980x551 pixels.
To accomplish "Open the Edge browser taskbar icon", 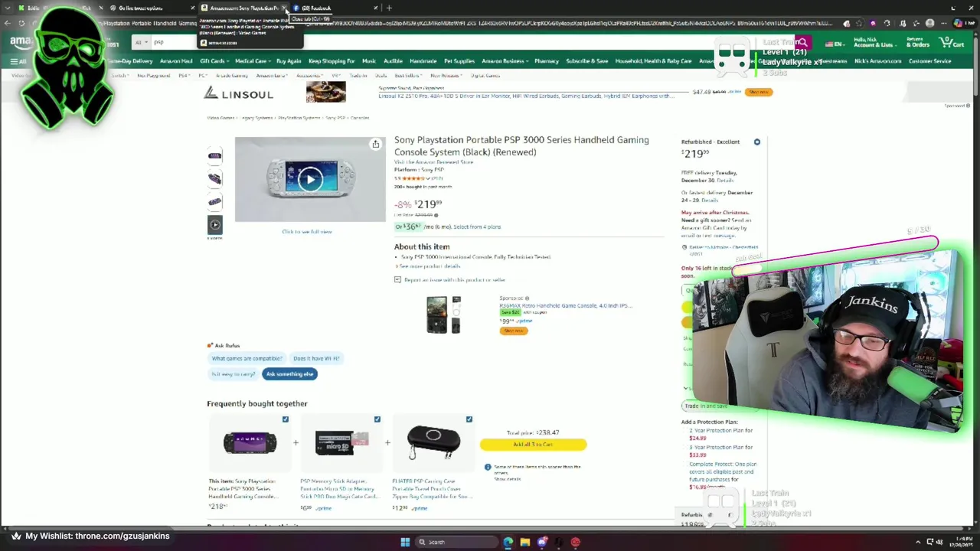I will (508, 542).
